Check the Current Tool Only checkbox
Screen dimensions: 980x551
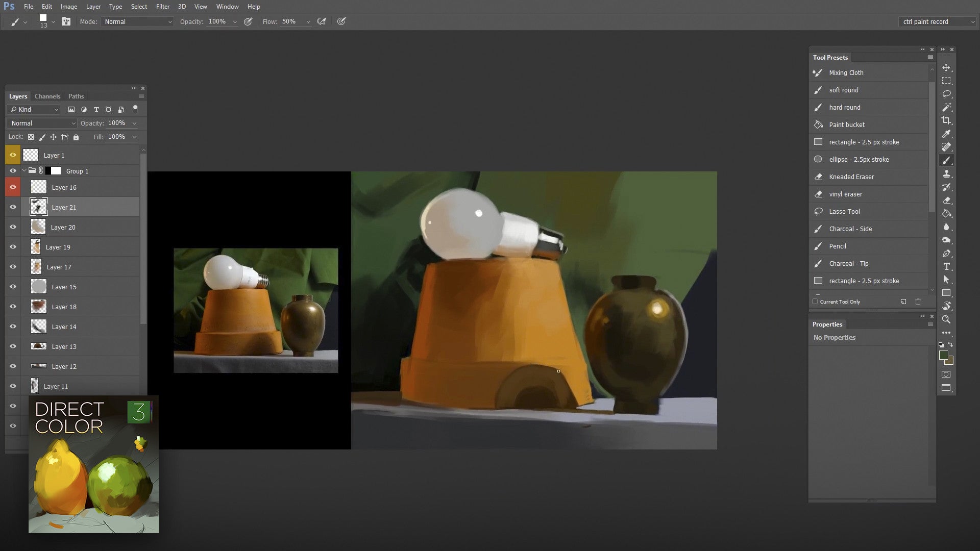point(815,302)
